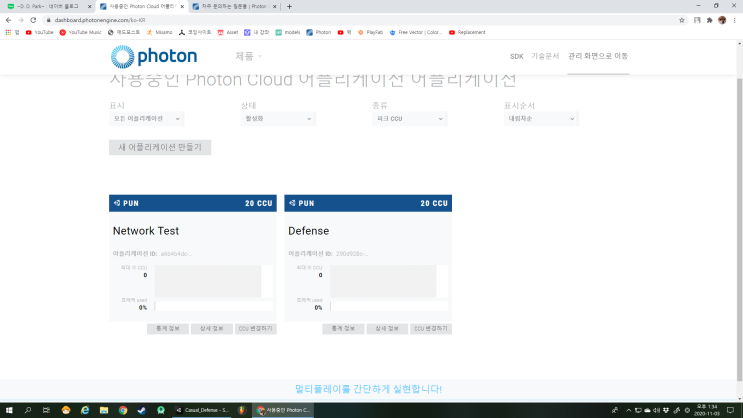The image size is (743, 418).
Task: Open the Asset bookmark
Action: pos(227,32)
